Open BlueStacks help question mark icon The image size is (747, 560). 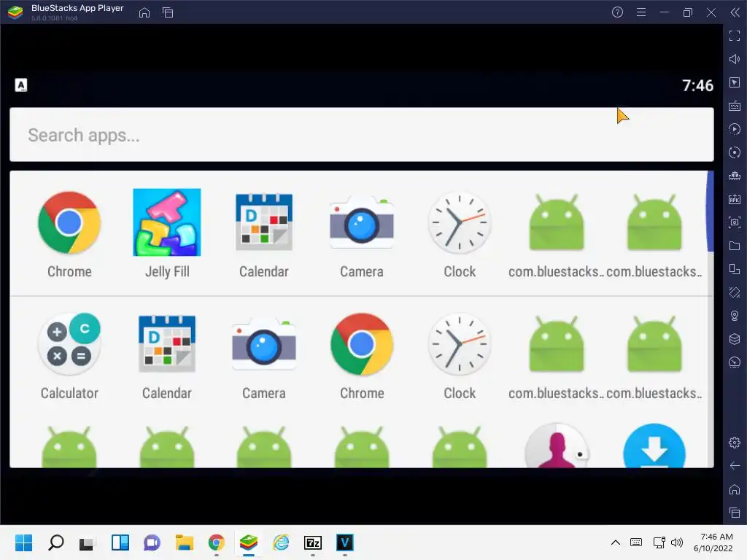tap(617, 12)
